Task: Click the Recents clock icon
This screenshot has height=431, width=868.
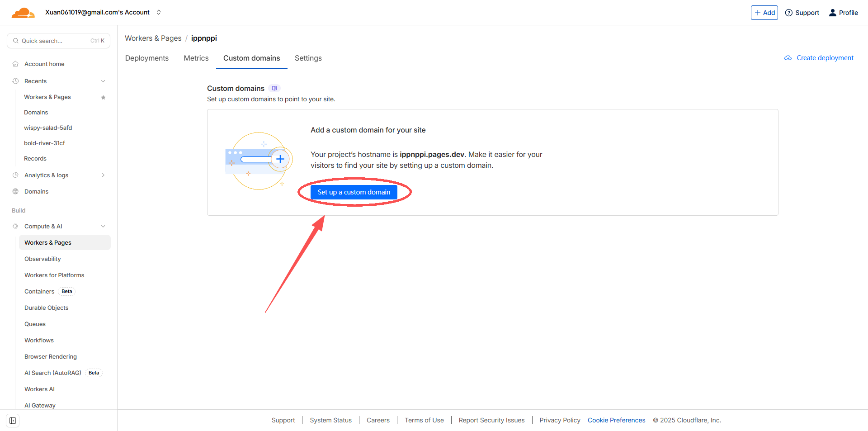Action: [x=15, y=81]
